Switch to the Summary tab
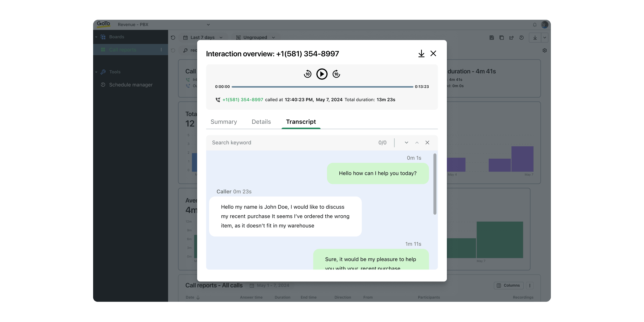644x322 pixels. (x=224, y=122)
